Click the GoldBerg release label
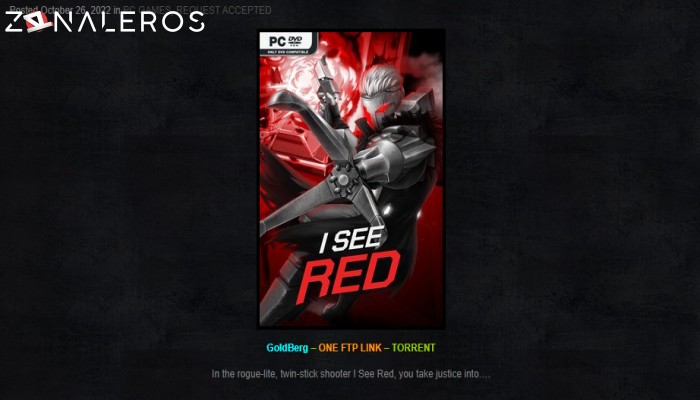 [x=287, y=348]
